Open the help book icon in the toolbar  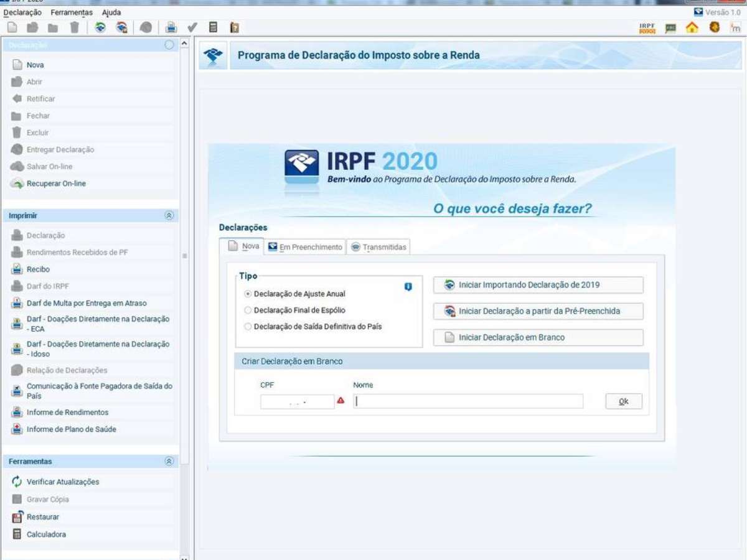click(x=235, y=27)
